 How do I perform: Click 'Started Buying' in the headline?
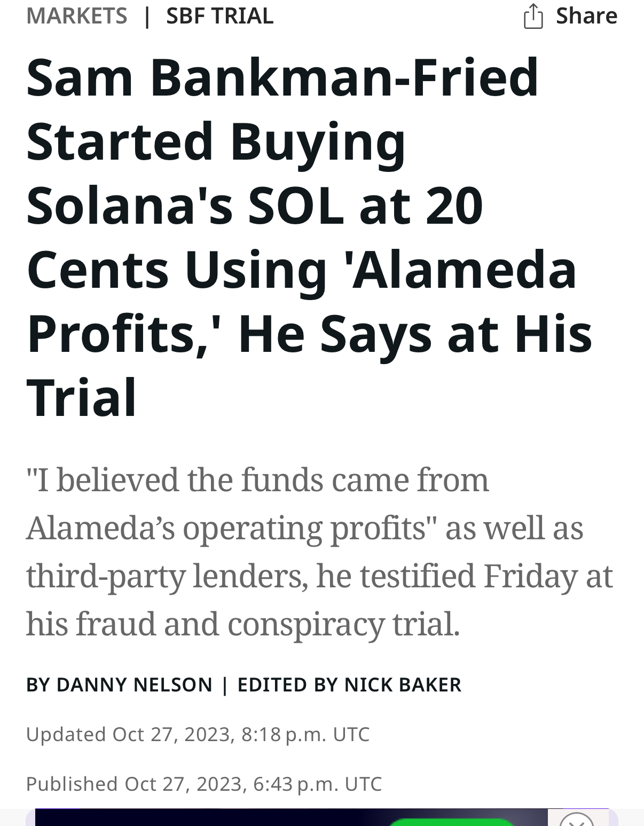(216, 142)
